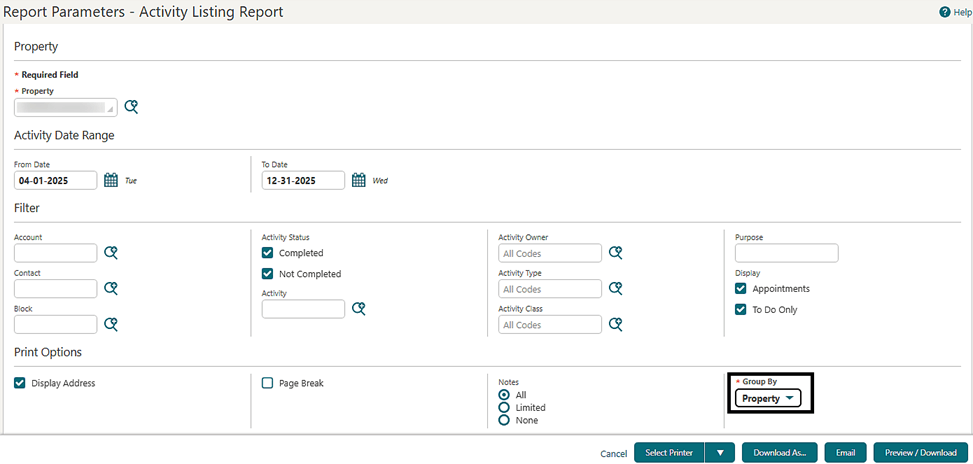973x464 pixels.
Task: Click into the Activity filter field
Action: pyautogui.click(x=303, y=309)
